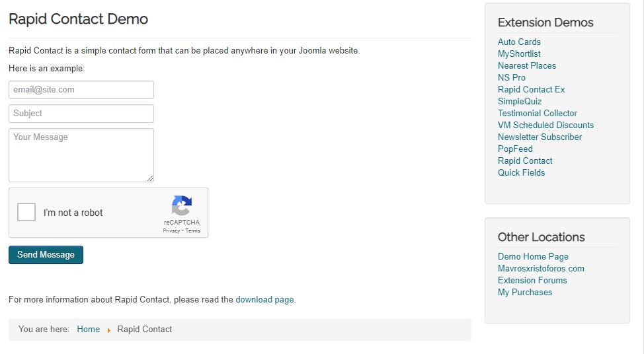Open the download page link
This screenshot has height=354, width=644.
click(x=265, y=299)
